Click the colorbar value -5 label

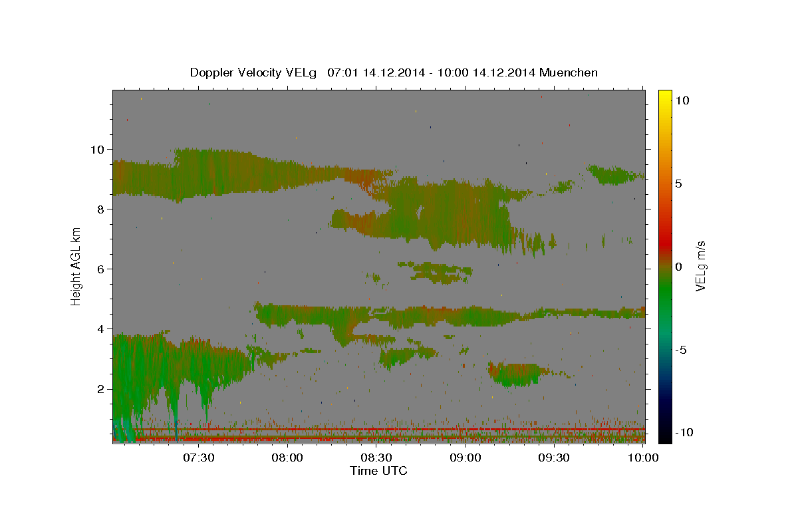[680, 350]
